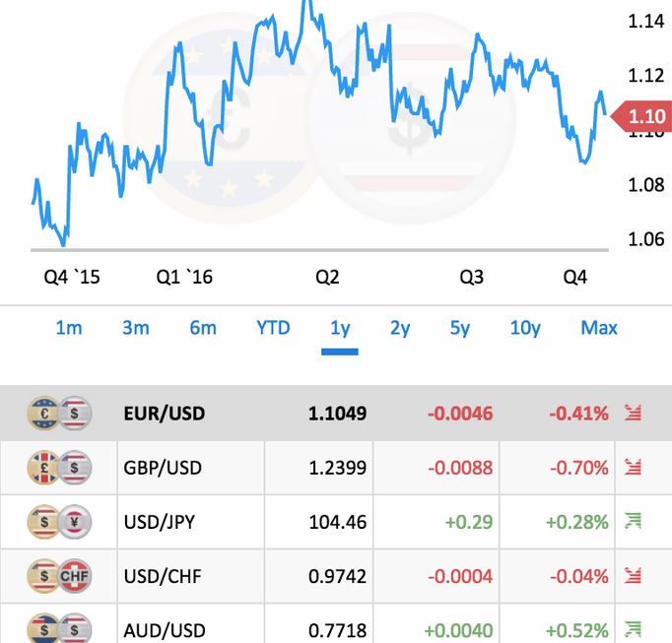The image size is (672, 643).
Task: Open the USD/JPY pair link
Action: coord(160,522)
